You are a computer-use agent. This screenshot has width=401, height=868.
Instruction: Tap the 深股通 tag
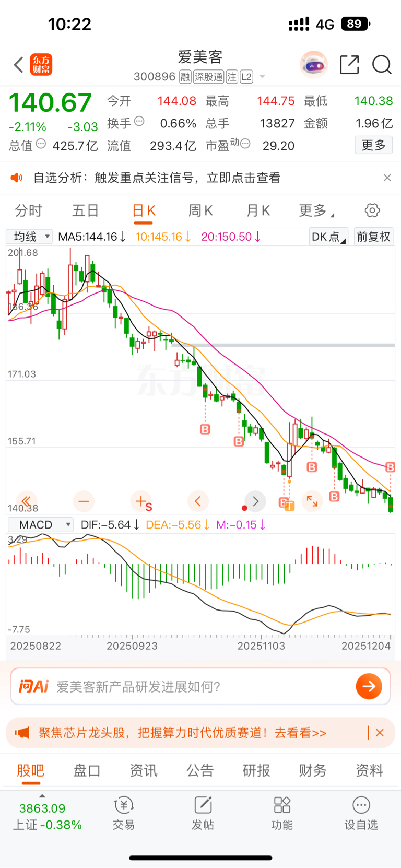[209, 77]
